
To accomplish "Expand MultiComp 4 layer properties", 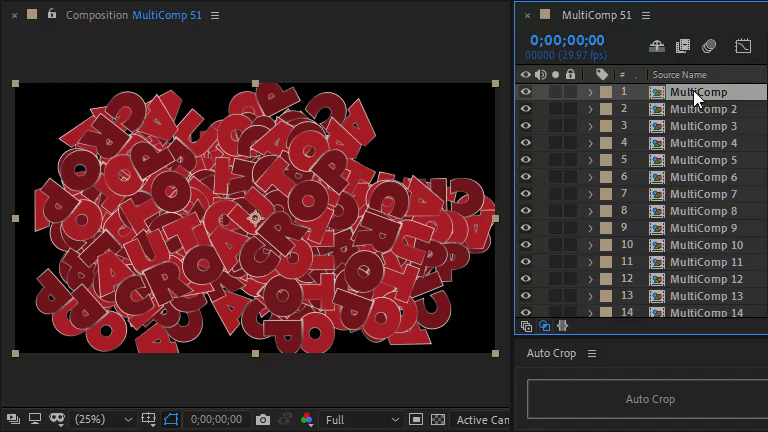I will click(x=590, y=143).
